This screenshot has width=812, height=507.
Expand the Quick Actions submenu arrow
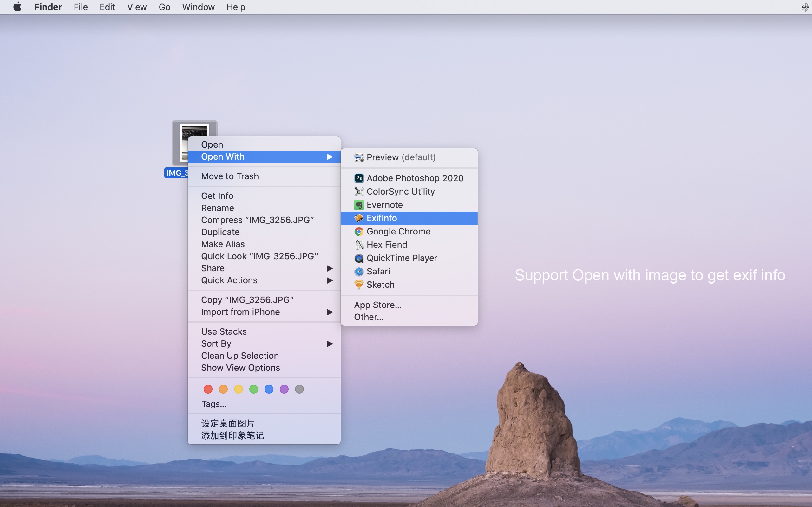(330, 280)
